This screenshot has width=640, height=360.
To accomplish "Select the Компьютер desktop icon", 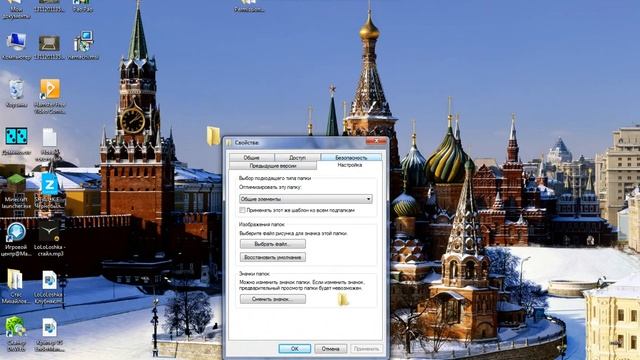I will click(16, 42).
